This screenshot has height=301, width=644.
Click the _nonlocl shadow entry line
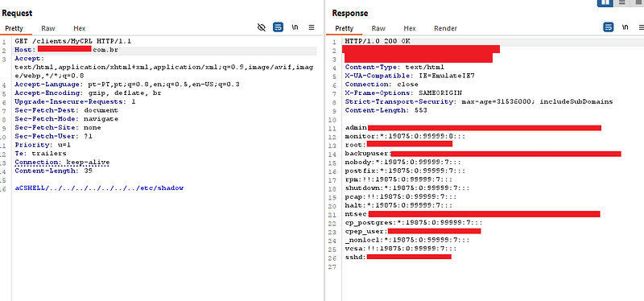tap(407, 239)
